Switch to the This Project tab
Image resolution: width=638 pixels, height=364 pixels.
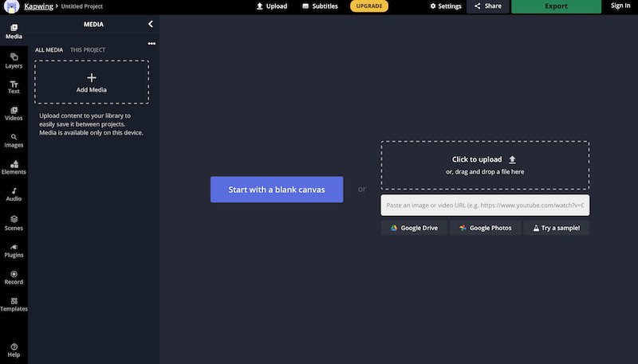click(x=88, y=49)
